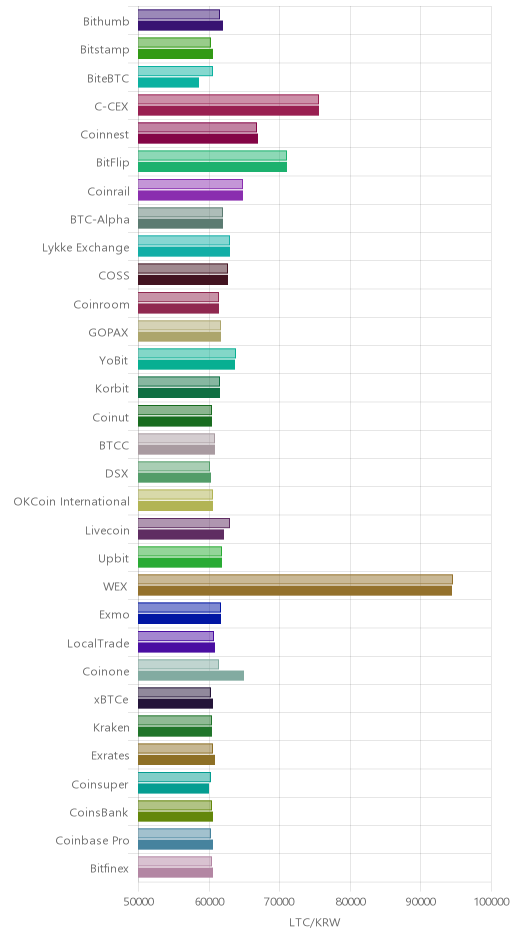
Task: Select the C-CEX dark crimson bar
Action: (x=228, y=111)
